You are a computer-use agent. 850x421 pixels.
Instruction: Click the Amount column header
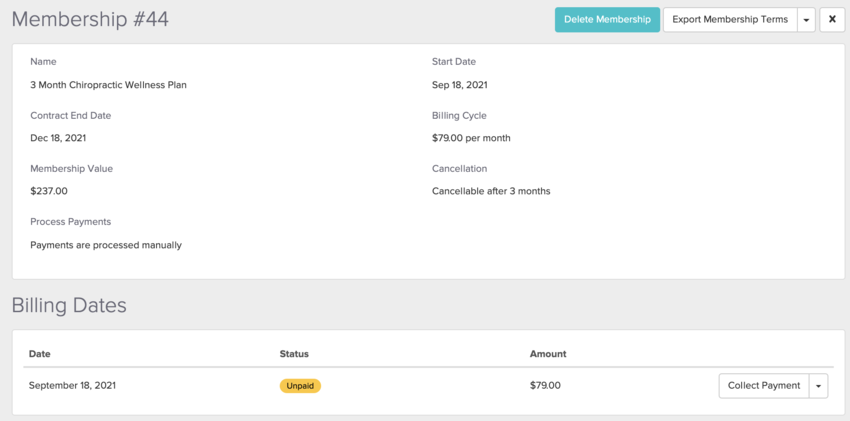548,354
